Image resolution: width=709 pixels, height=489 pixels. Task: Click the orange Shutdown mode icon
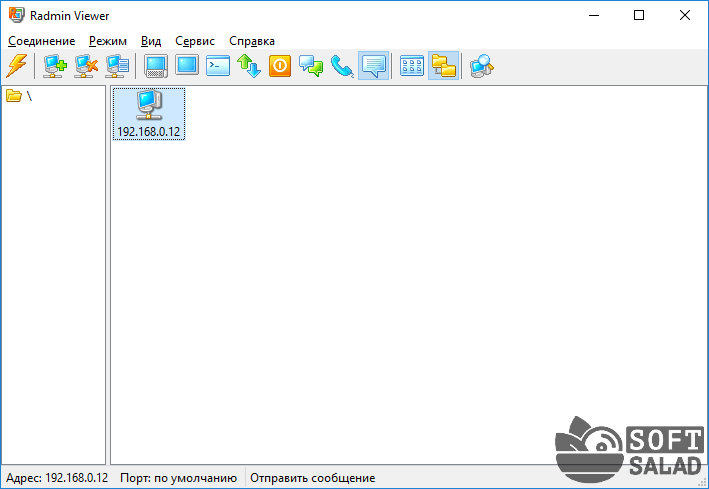[x=280, y=66]
